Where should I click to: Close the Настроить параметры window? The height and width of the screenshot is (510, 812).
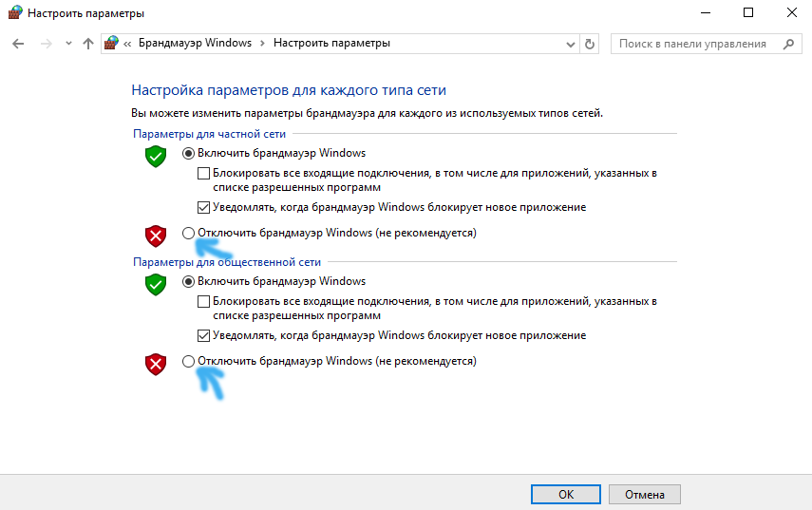792,12
